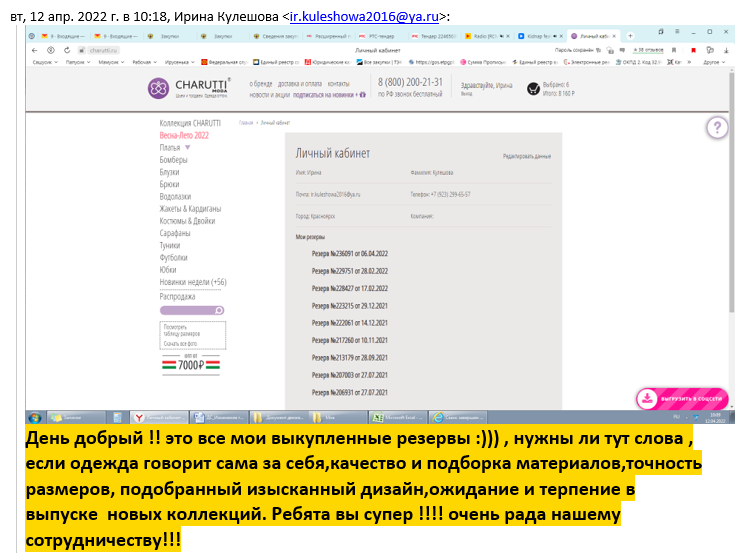Click the pink выгрузить в соцсети button
Image resolution: width=747 pixels, height=553 pixels.
682,399
